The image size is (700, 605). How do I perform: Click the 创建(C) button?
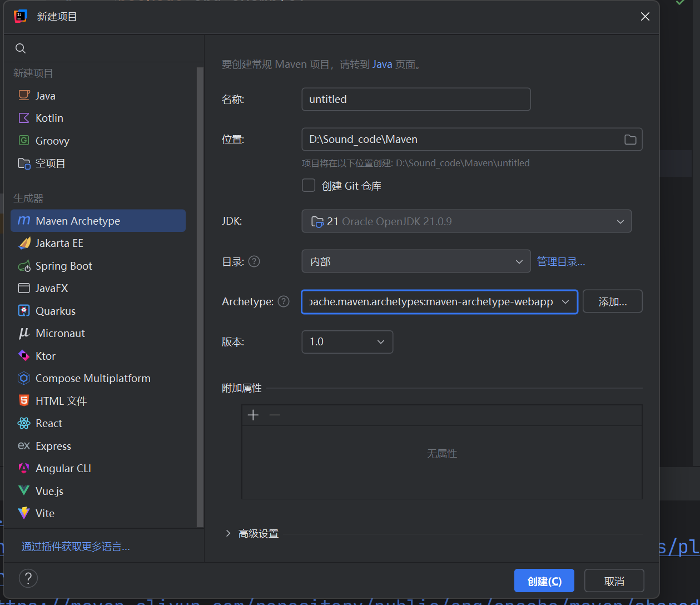tap(544, 581)
